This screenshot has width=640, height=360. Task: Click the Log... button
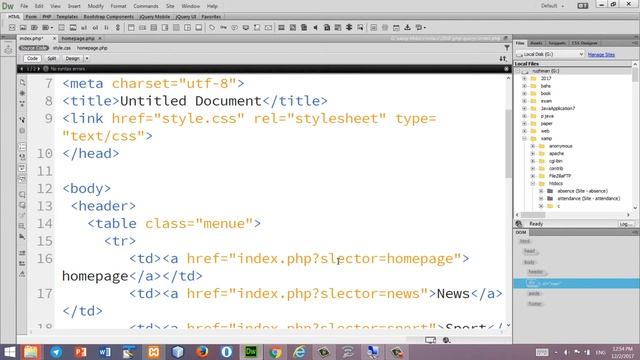[626, 224]
